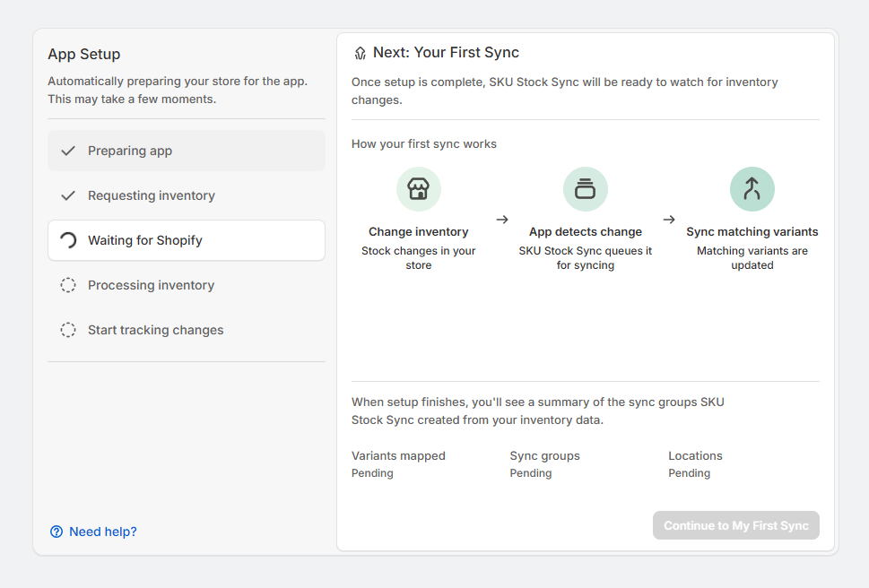Click the Next: Your First Sync heading
This screenshot has width=869, height=588.
tap(446, 53)
